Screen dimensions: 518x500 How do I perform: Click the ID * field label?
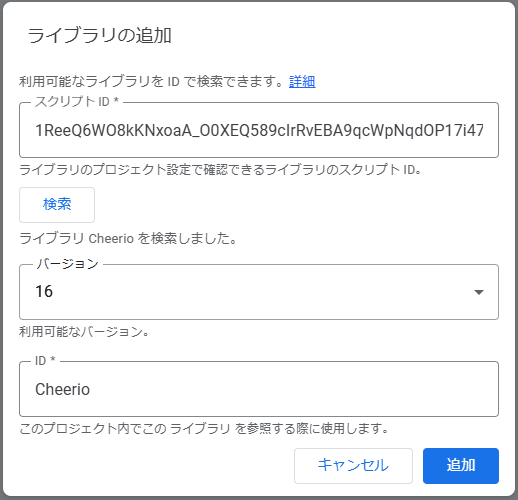(x=45, y=360)
